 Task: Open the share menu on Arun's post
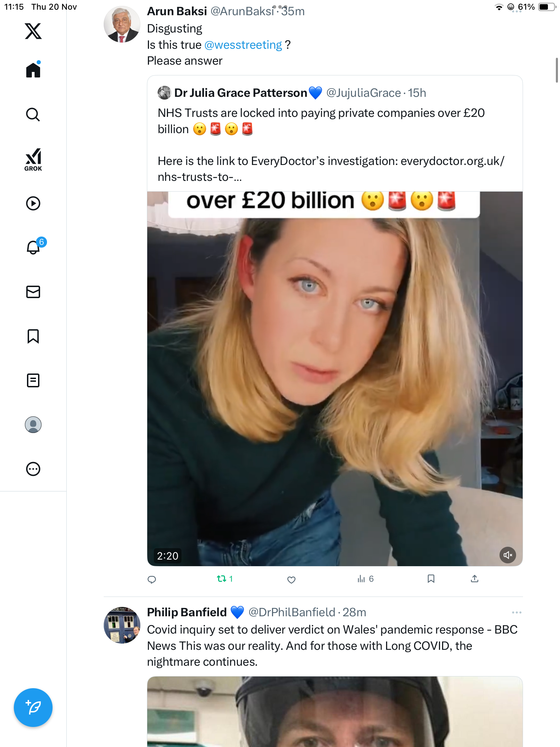[475, 579]
